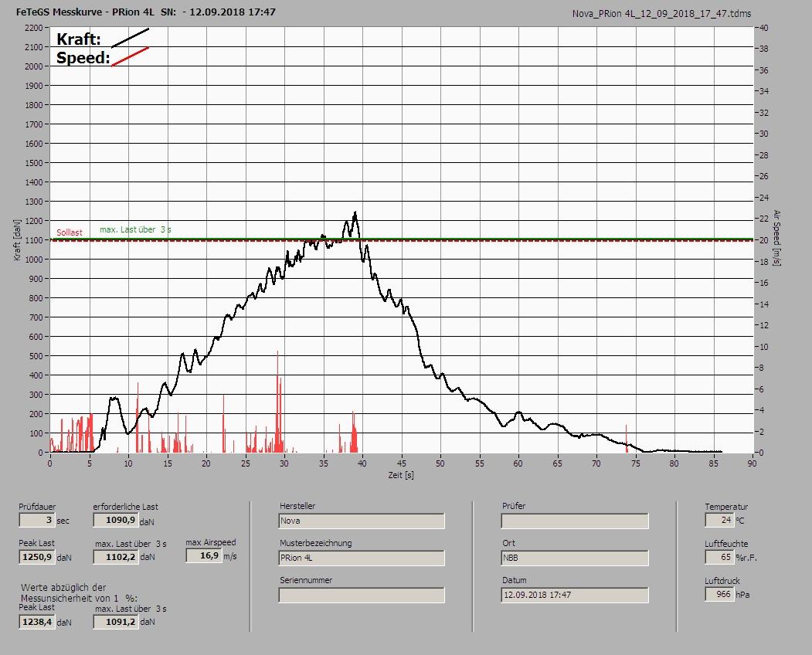Click the 'Luftfeuchte' label
Image resolution: width=812 pixels, height=655 pixels.
(x=726, y=545)
